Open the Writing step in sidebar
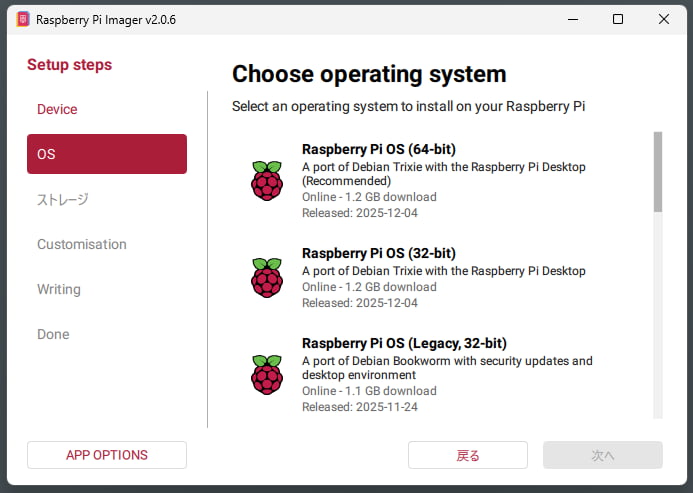 [59, 289]
